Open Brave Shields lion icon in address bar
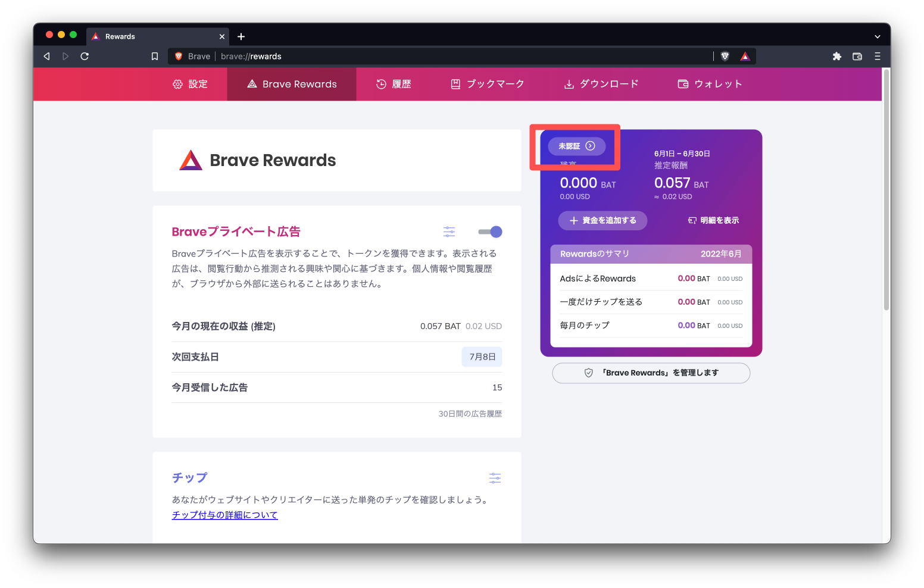Viewport: 924px width, 588px height. [x=725, y=57]
